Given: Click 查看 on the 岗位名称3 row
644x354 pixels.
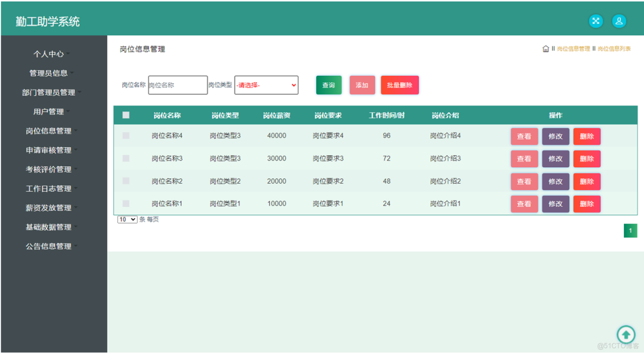Looking at the screenshot, I should tap(524, 158).
